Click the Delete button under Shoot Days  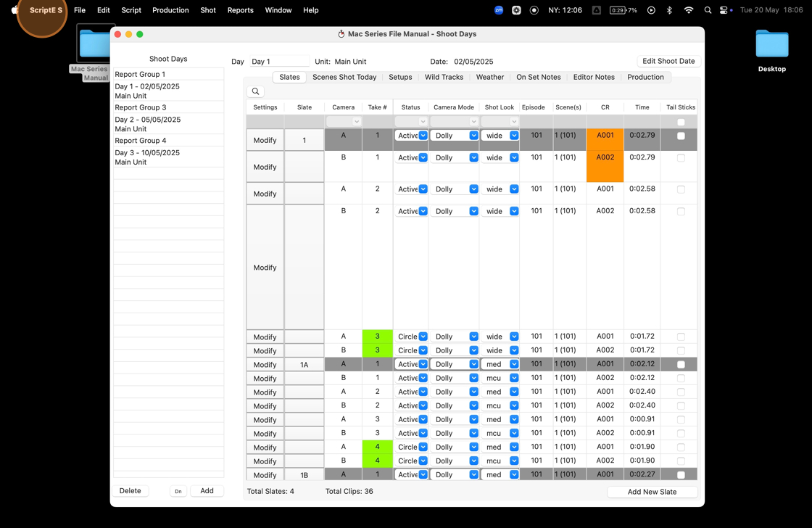pos(130,491)
